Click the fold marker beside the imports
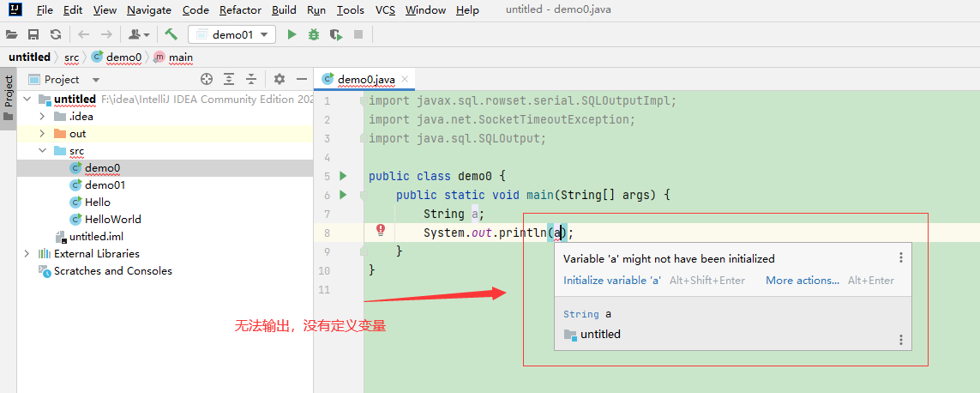 pyautogui.click(x=362, y=101)
